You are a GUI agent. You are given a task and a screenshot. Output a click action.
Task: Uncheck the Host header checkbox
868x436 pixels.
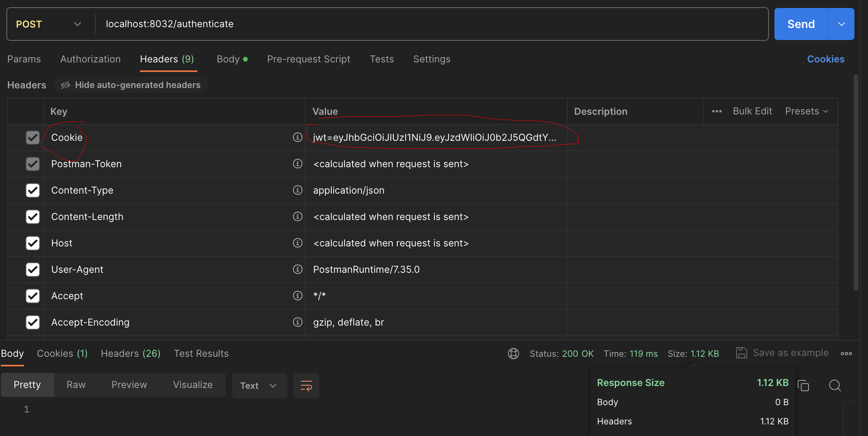pyautogui.click(x=33, y=243)
